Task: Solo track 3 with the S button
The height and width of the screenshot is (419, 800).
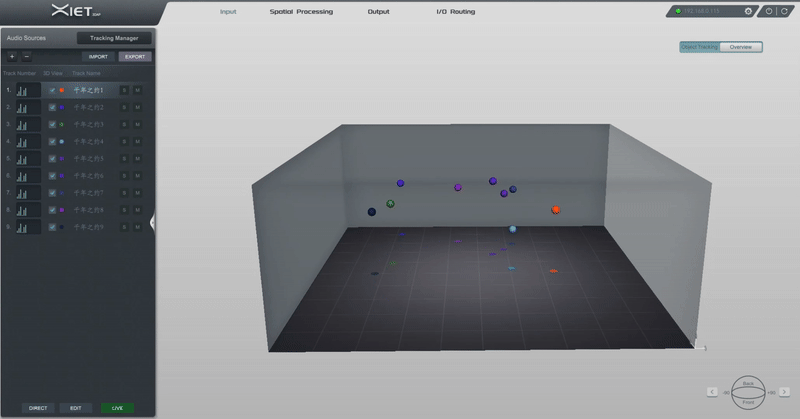Action: coord(124,125)
